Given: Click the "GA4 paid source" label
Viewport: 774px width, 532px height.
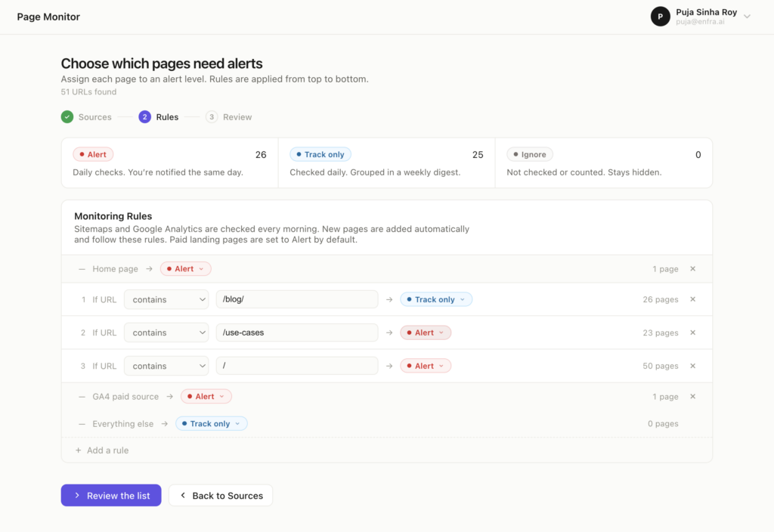Looking at the screenshot, I should tap(125, 396).
